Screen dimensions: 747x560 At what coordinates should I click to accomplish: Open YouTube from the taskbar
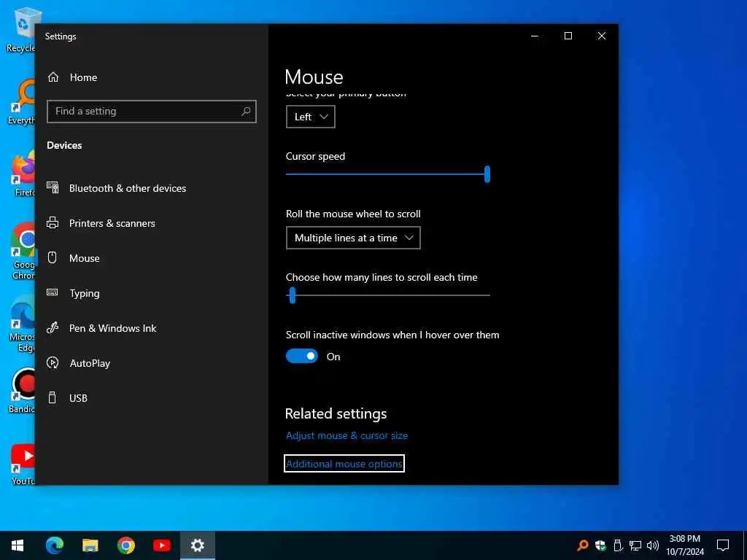(x=161, y=545)
